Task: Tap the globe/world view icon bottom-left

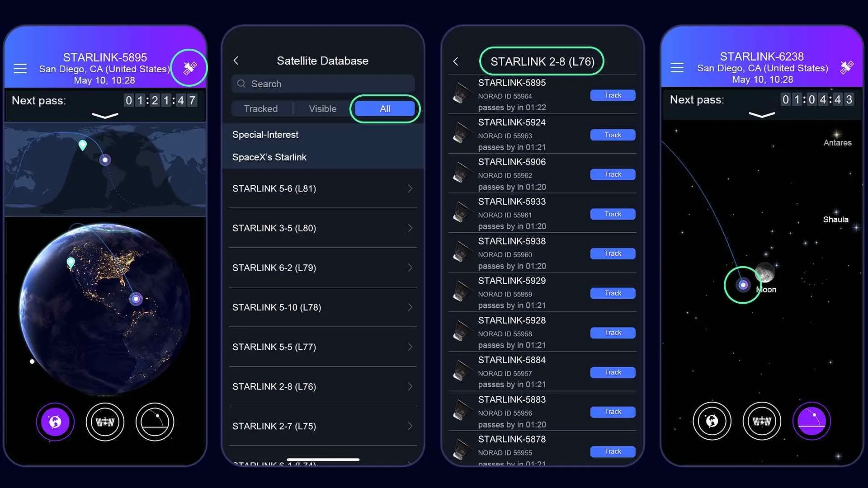Action: click(56, 421)
